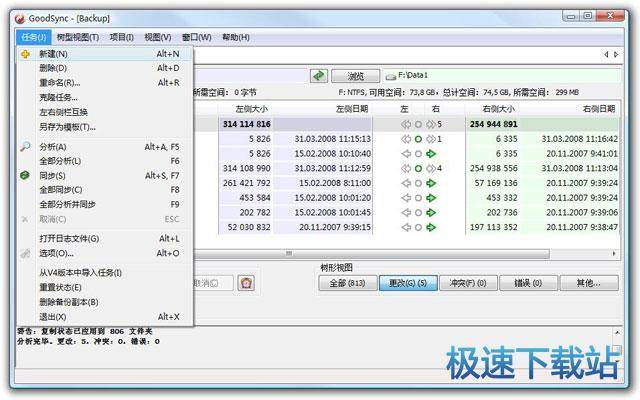The height and width of the screenshot is (400, 640).
Task: Choose 全部分析并同步 menu entry
Action: tap(104, 204)
